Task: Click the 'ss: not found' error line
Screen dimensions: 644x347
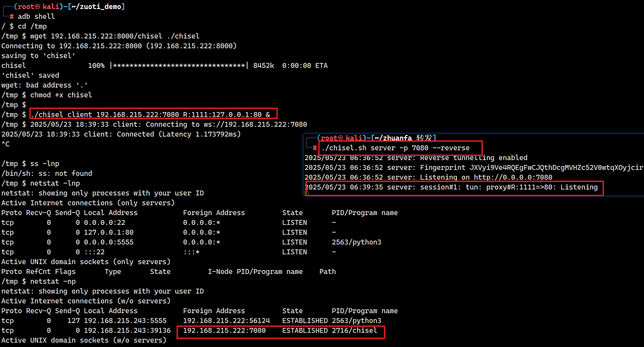Action: (x=47, y=174)
